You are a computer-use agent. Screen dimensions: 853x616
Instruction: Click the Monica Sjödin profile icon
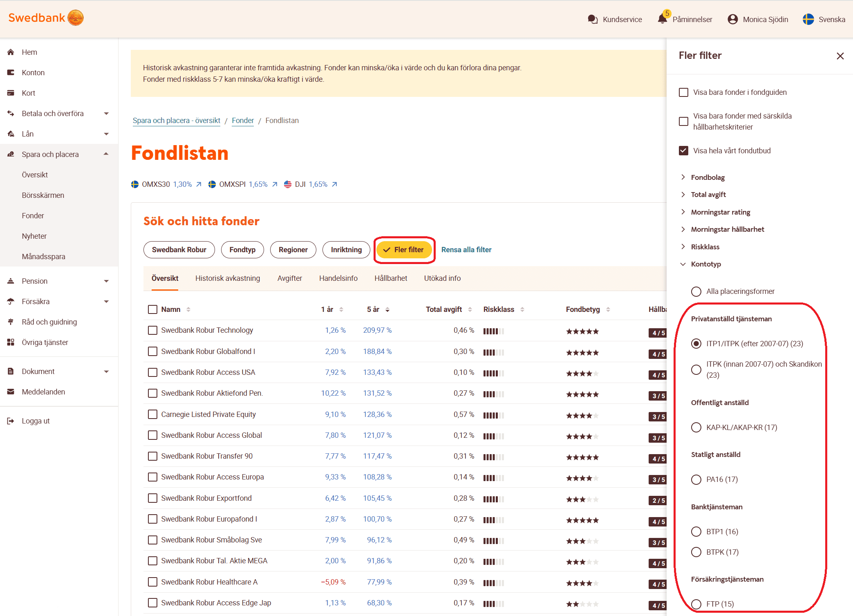coord(732,19)
